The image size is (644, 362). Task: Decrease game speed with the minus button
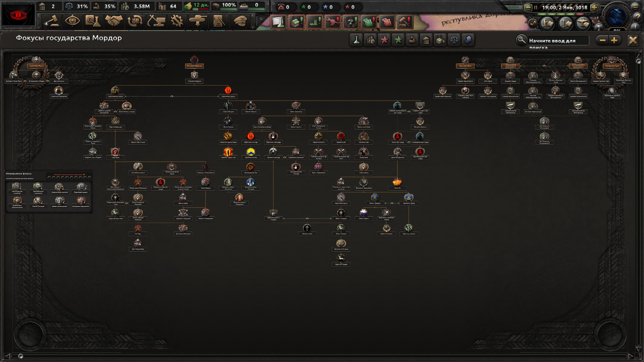(528, 8)
